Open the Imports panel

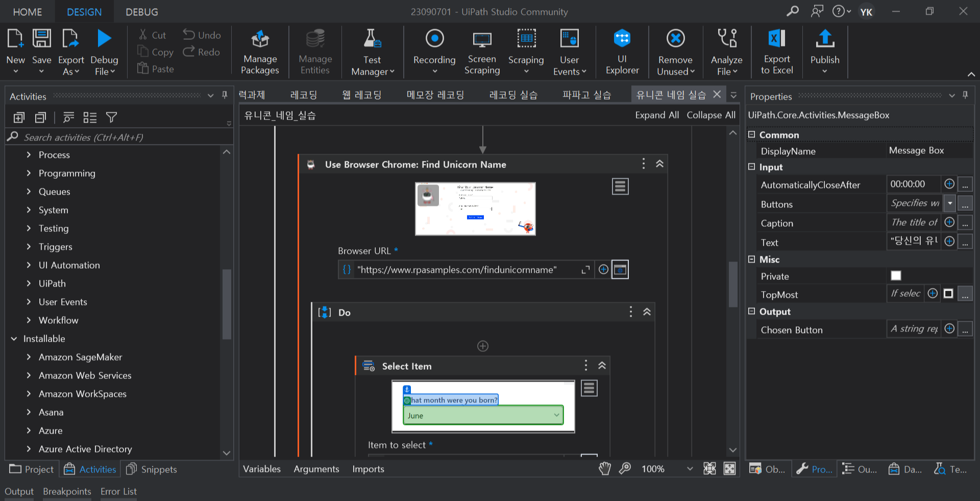click(368, 469)
